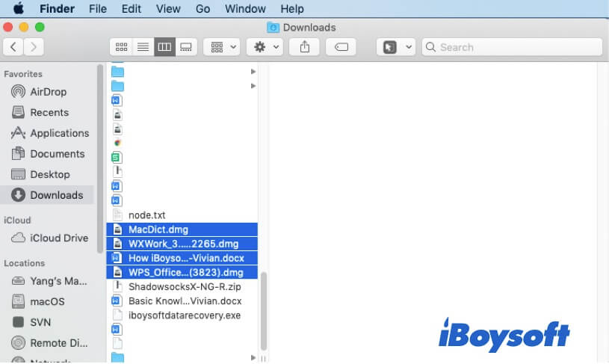Switch to gallery view in toolbar
Image resolution: width=609 pixels, height=364 pixels.
pos(186,46)
